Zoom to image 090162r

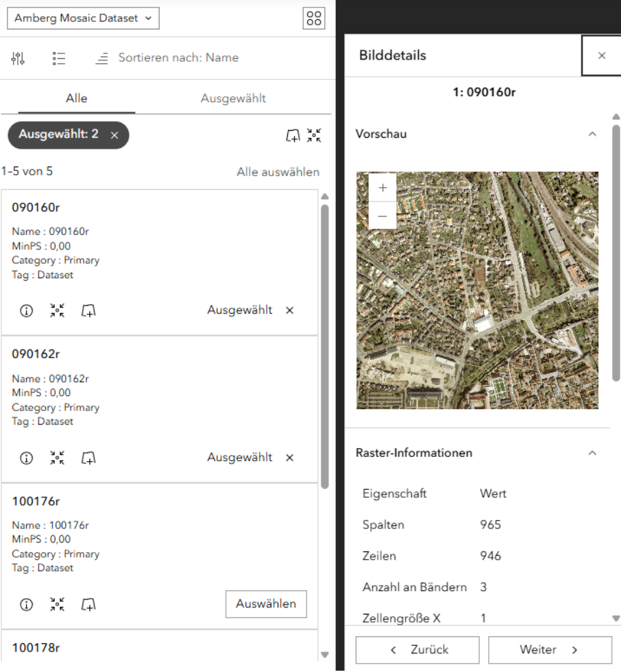tap(57, 458)
